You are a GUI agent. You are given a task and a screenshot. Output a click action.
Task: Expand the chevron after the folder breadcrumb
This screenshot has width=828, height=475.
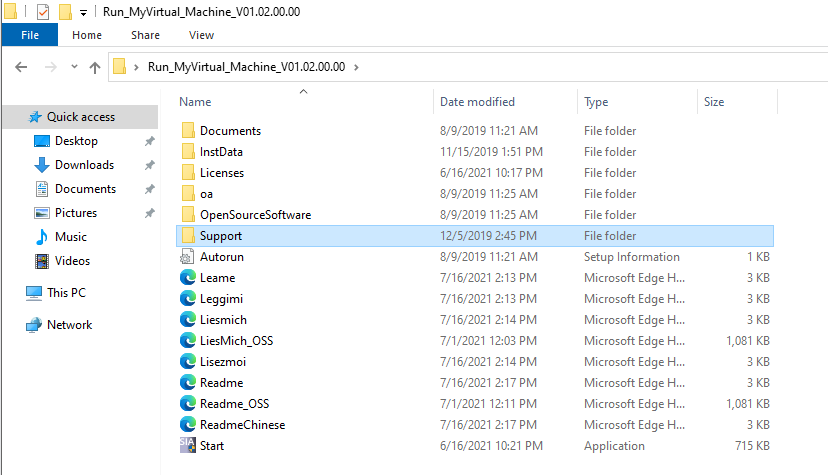356,67
